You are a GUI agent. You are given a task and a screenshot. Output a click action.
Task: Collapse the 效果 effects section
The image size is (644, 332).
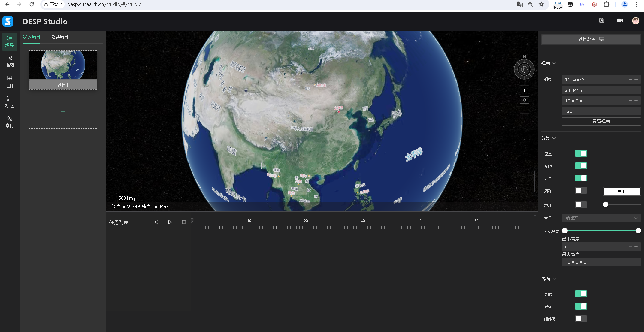tap(548, 138)
